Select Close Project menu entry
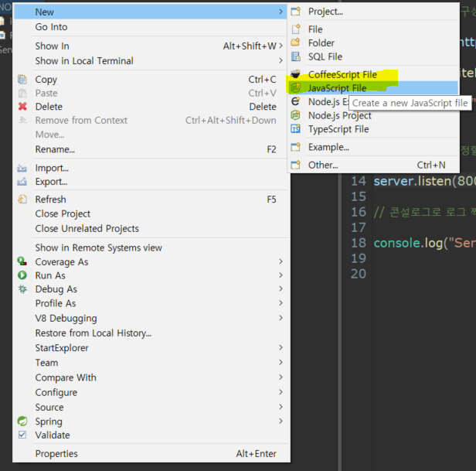Viewport: 476px width, 471px height. pos(151,213)
